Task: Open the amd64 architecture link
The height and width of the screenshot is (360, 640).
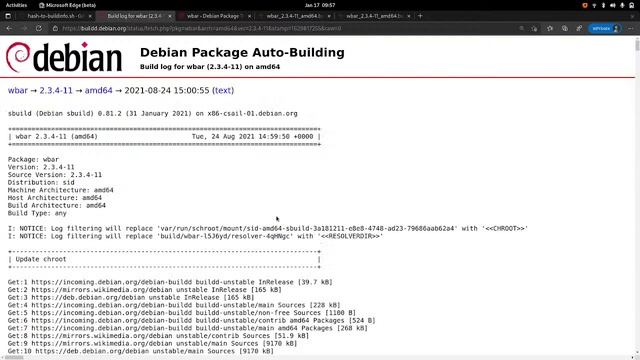Action: pyautogui.click(x=98, y=90)
